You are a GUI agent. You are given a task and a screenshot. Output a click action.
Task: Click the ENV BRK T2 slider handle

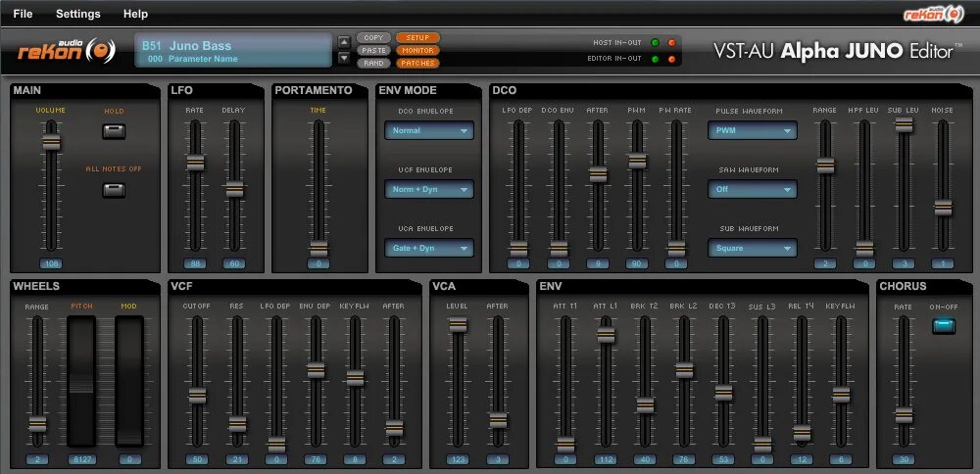click(x=645, y=404)
